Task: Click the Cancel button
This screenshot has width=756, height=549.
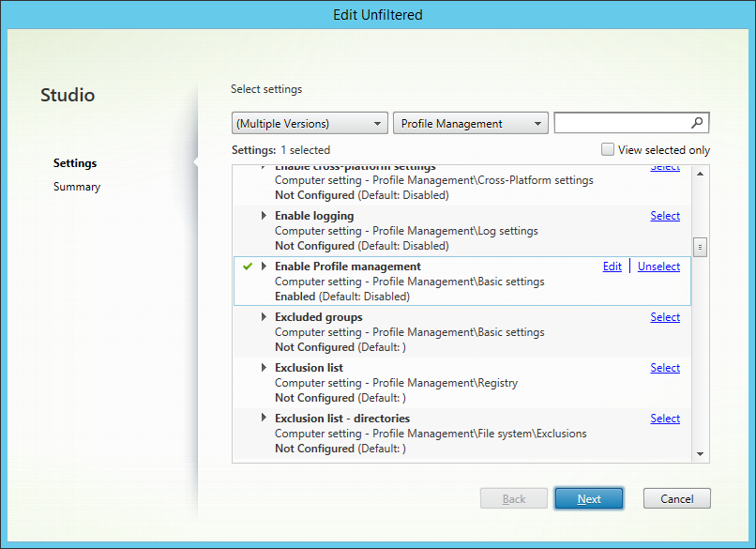Action: click(x=677, y=499)
